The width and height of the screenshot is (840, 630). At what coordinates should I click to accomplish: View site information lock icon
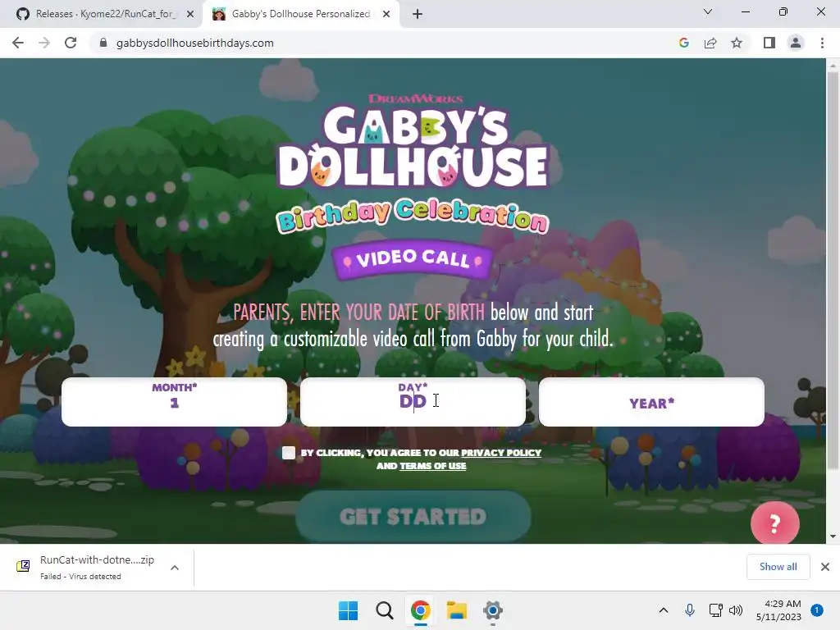coord(103,43)
